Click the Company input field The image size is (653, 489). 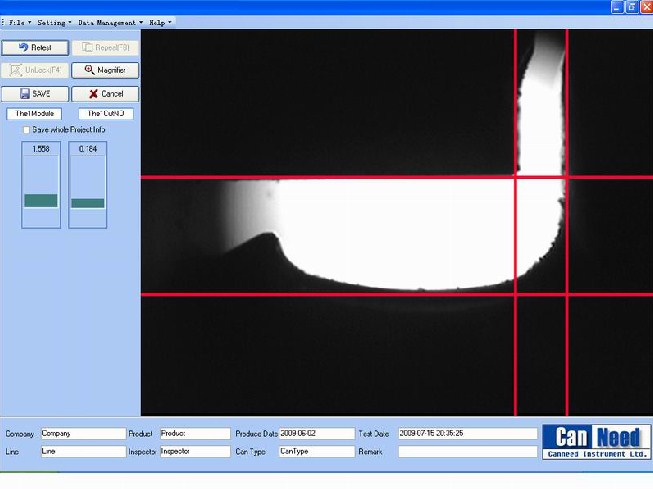click(80, 434)
